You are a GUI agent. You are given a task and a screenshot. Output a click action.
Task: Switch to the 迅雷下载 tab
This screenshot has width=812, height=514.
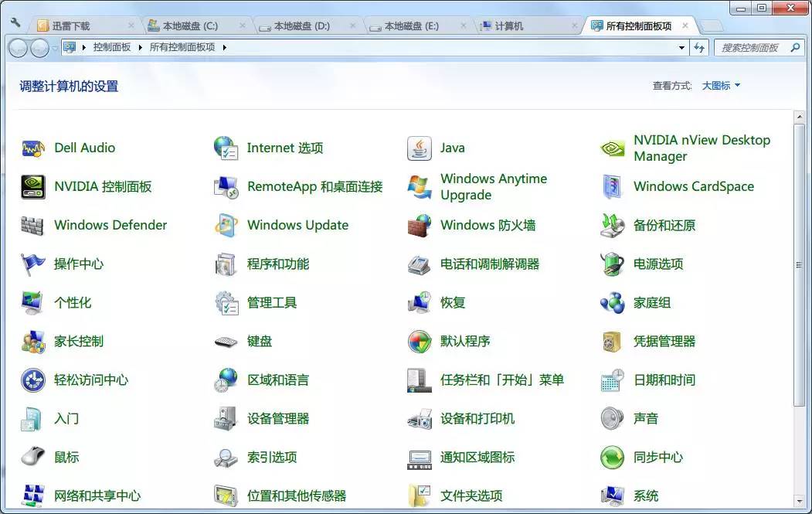click(x=83, y=26)
